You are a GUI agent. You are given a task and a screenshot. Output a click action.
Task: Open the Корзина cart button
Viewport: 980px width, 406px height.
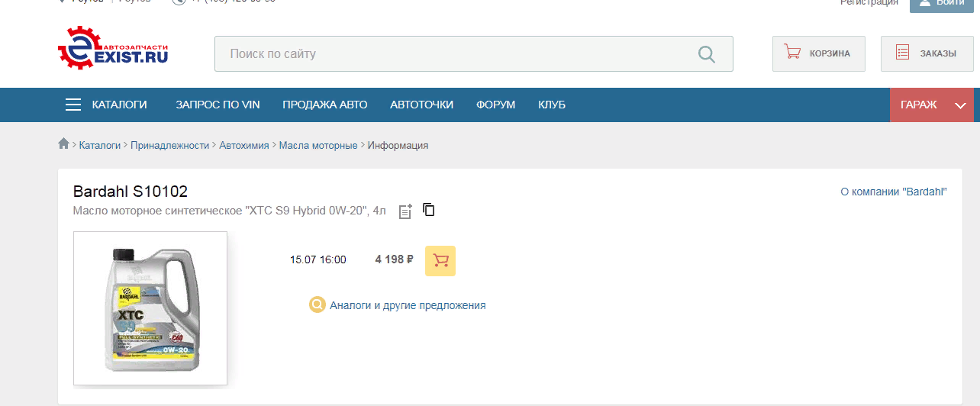tap(819, 53)
